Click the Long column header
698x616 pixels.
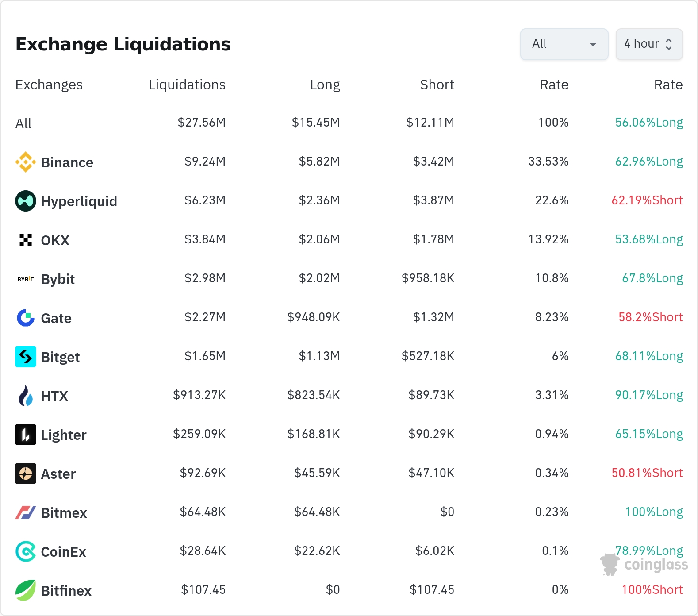325,85
